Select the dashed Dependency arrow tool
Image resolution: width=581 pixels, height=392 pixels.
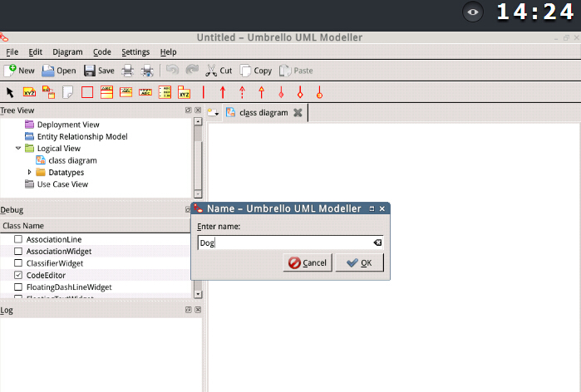point(242,92)
